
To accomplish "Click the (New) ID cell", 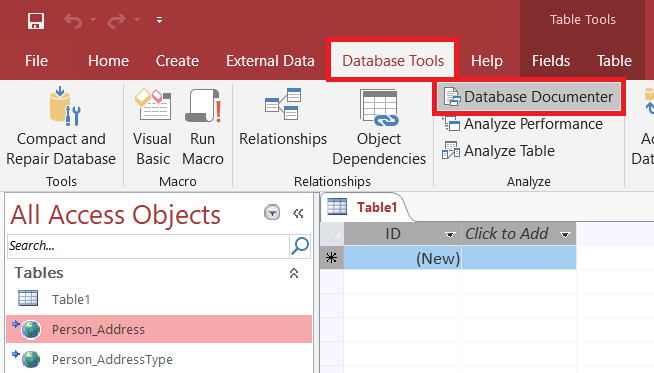I will [402, 258].
